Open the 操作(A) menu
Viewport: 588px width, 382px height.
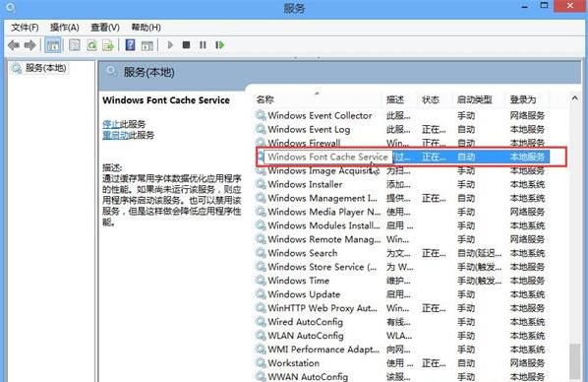(65, 28)
